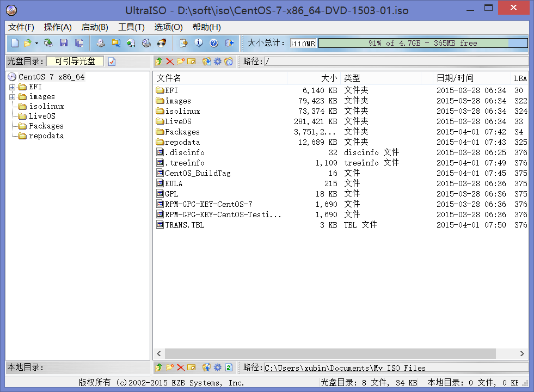Click the green refresh icon in local toolbar
Screen dimensions: 534x392
point(229,367)
